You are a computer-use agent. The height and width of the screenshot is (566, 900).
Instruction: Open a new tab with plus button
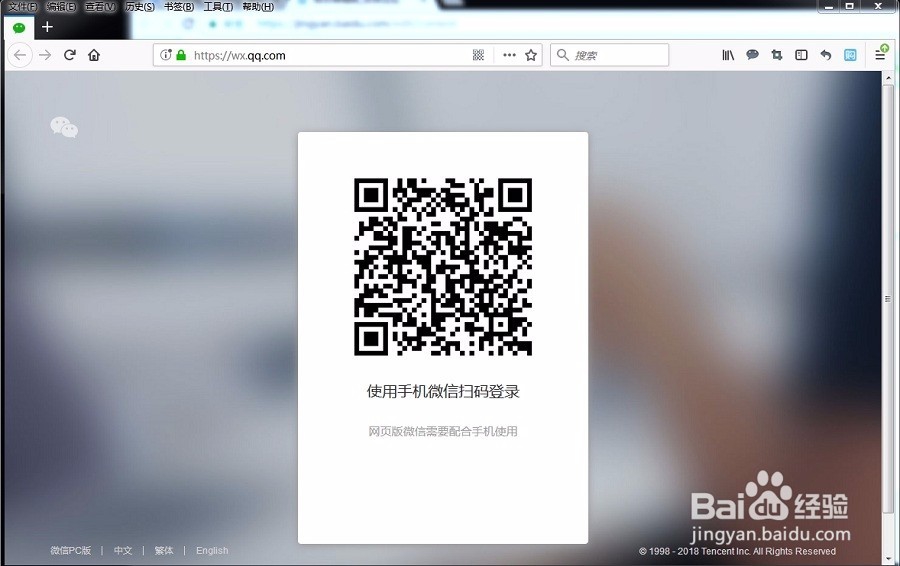point(47,27)
